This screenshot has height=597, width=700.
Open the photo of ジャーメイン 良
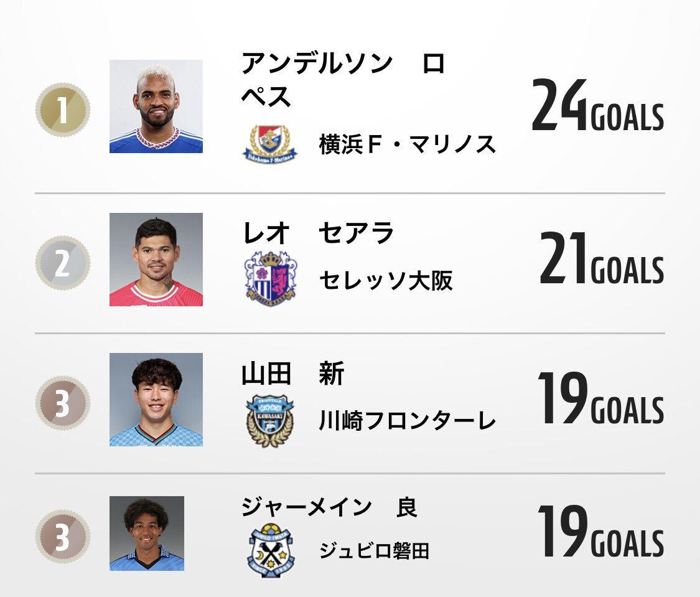click(147, 533)
